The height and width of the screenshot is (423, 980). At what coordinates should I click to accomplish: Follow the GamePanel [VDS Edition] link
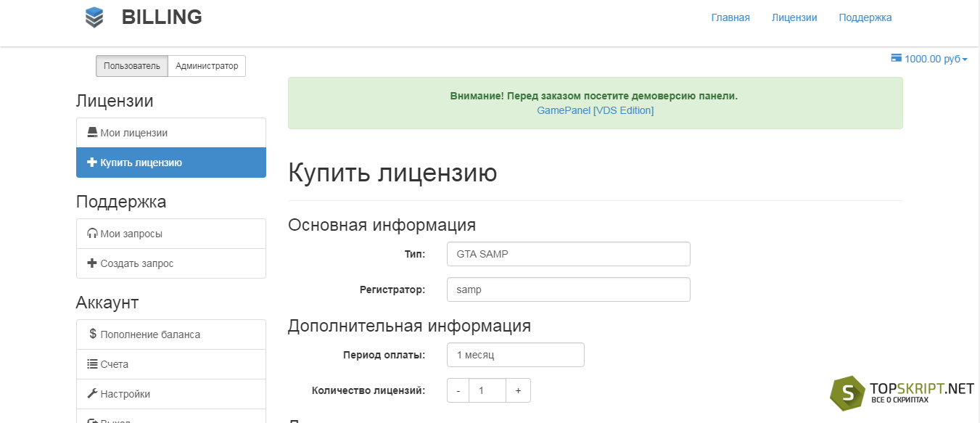(x=596, y=110)
